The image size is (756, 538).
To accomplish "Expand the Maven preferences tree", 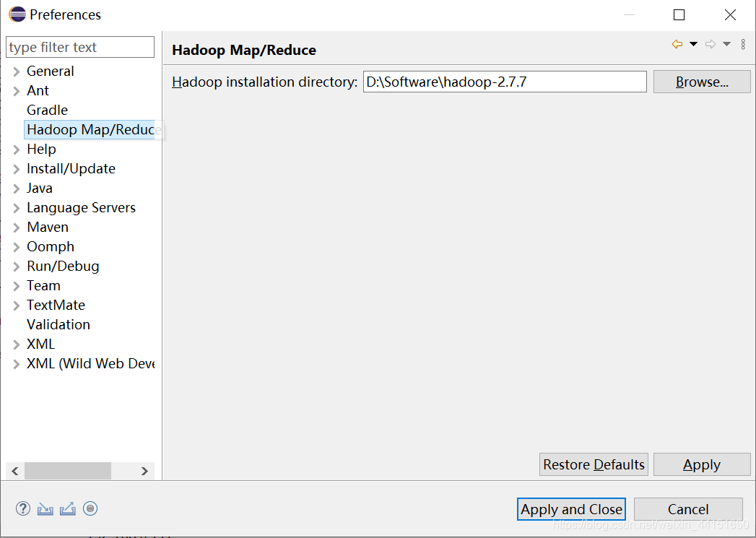I will pos(16,227).
